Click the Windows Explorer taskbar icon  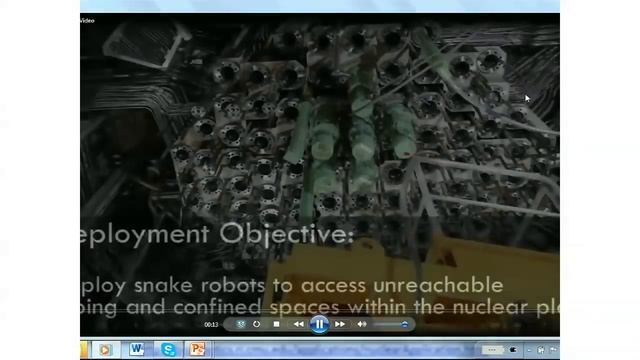84,350
